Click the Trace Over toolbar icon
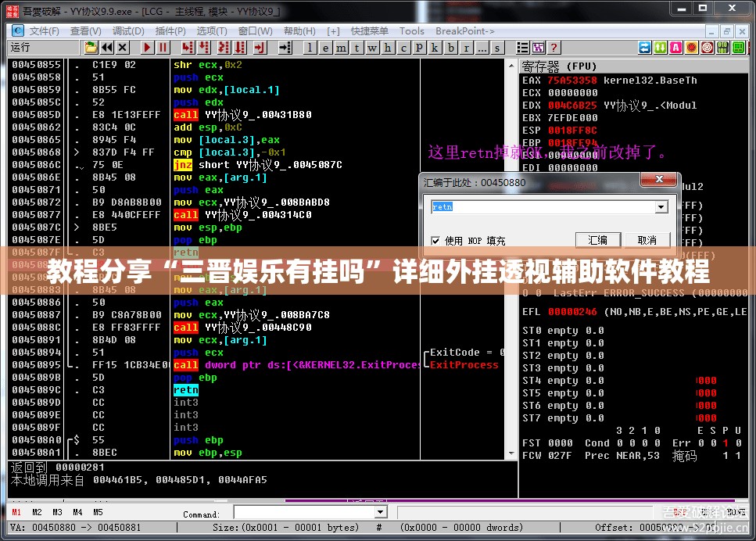Screen dimensions: 756x541 tap(240, 47)
